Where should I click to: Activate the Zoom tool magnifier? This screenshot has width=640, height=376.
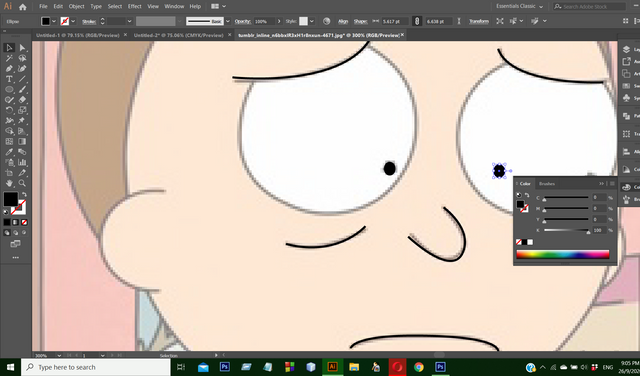pos(22,183)
